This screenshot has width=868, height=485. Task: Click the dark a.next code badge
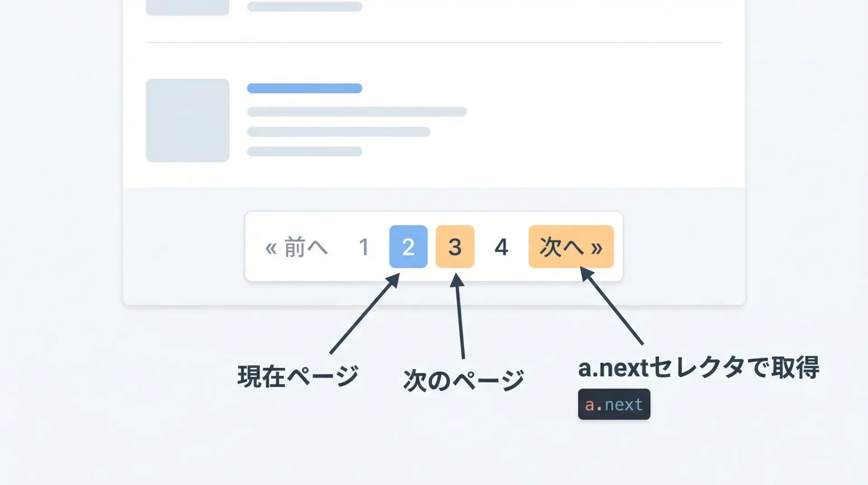tap(614, 404)
